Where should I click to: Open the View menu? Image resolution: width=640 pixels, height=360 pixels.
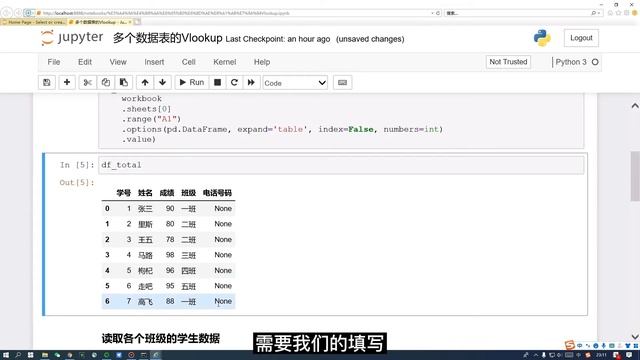click(118, 62)
